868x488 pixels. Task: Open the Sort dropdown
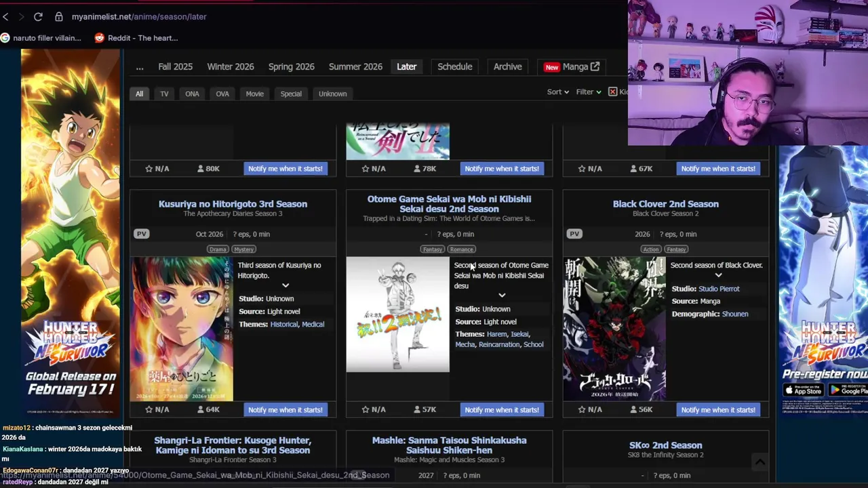click(558, 91)
